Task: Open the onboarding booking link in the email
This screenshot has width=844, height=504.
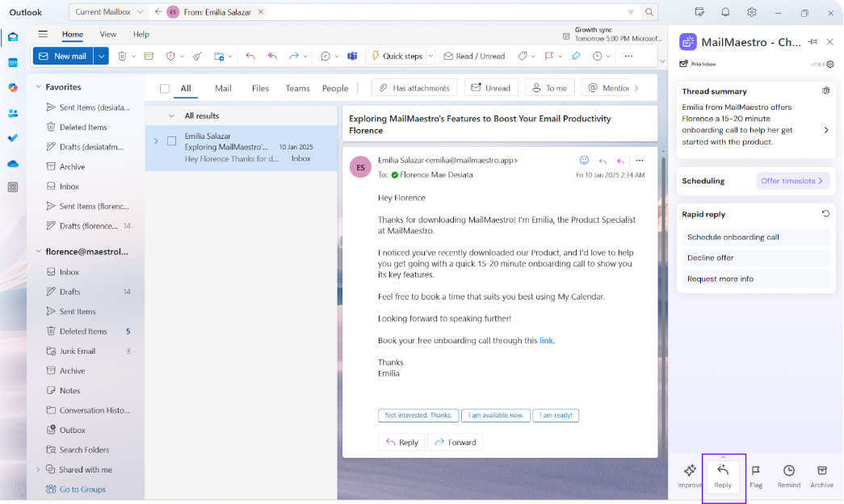Action: pyautogui.click(x=546, y=340)
